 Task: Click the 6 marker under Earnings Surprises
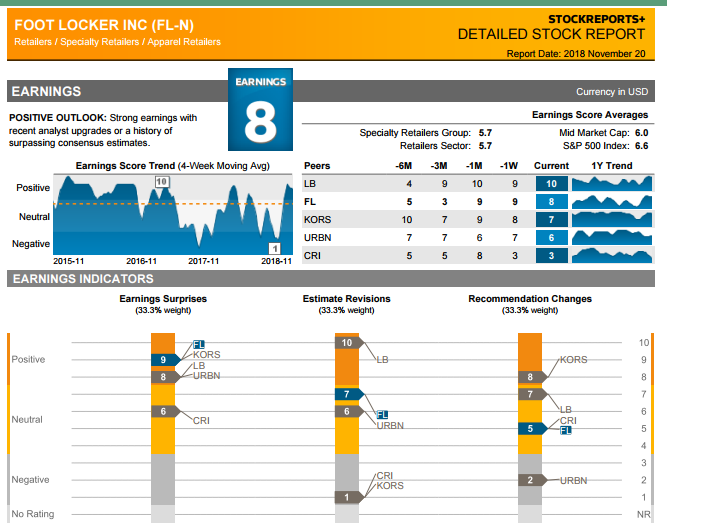click(165, 411)
